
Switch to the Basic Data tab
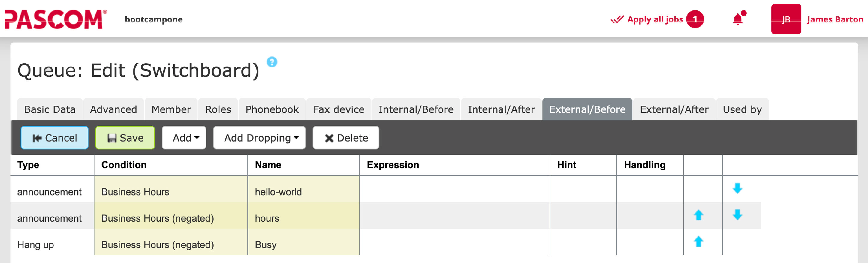[x=50, y=109]
